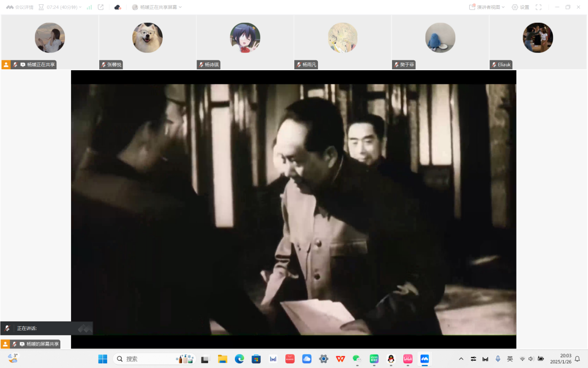The image size is (588, 368).
Task: Click Eliauk's participant avatar
Action: click(537, 38)
